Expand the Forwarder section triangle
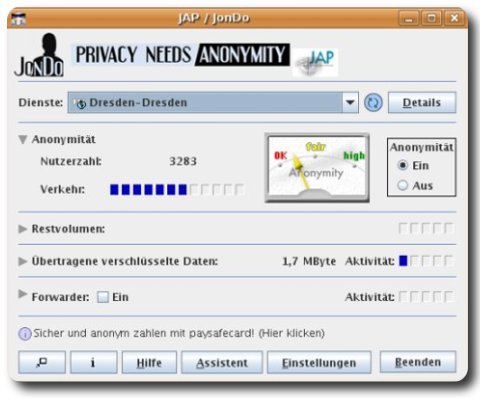Viewport: 480px width, 398px height. click(23, 294)
